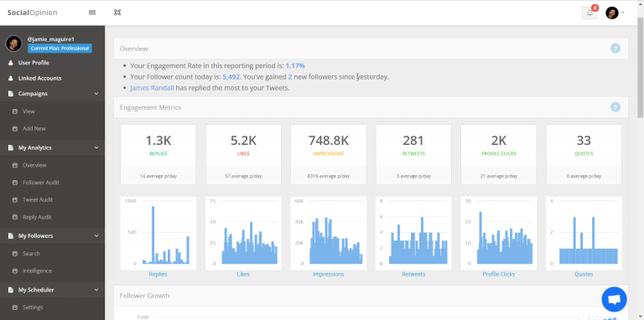Open User Profile in the sidebar
The width and height of the screenshot is (644, 320).
pos(34,63)
